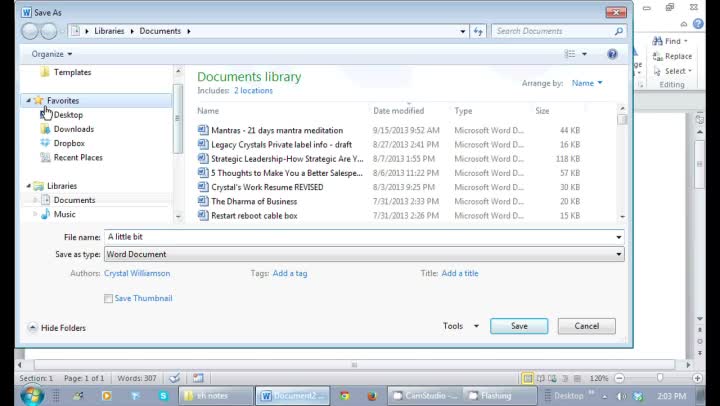Open Skype from the taskbar
720x406 pixels.
pyautogui.click(x=163, y=395)
